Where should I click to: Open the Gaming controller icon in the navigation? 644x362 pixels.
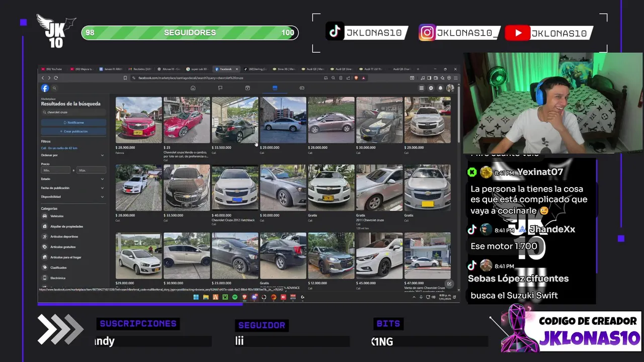pyautogui.click(x=302, y=88)
